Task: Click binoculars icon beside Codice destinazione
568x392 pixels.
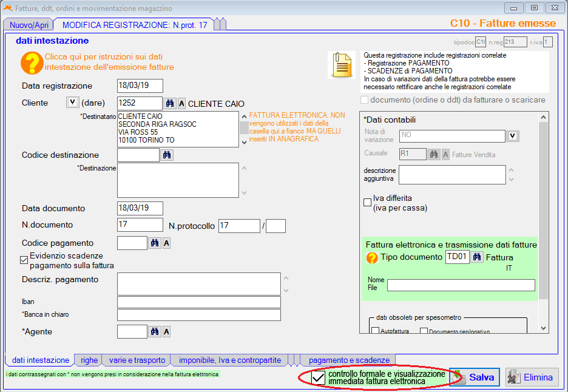Action: (x=167, y=155)
